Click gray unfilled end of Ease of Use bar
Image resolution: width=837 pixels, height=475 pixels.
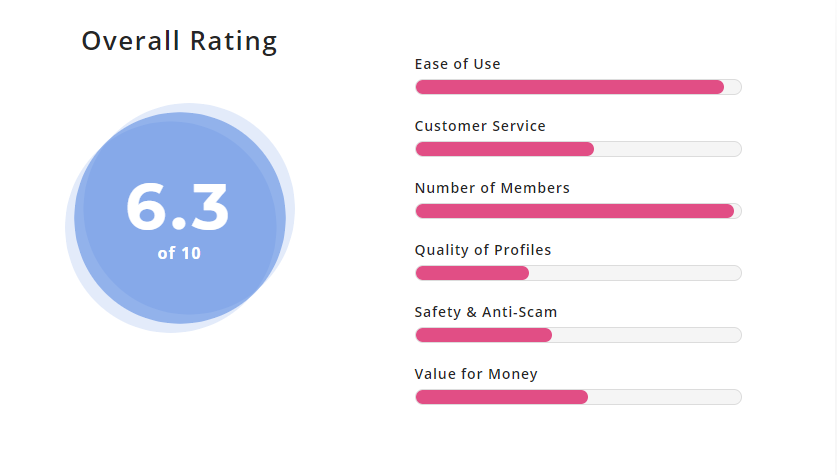coord(732,87)
